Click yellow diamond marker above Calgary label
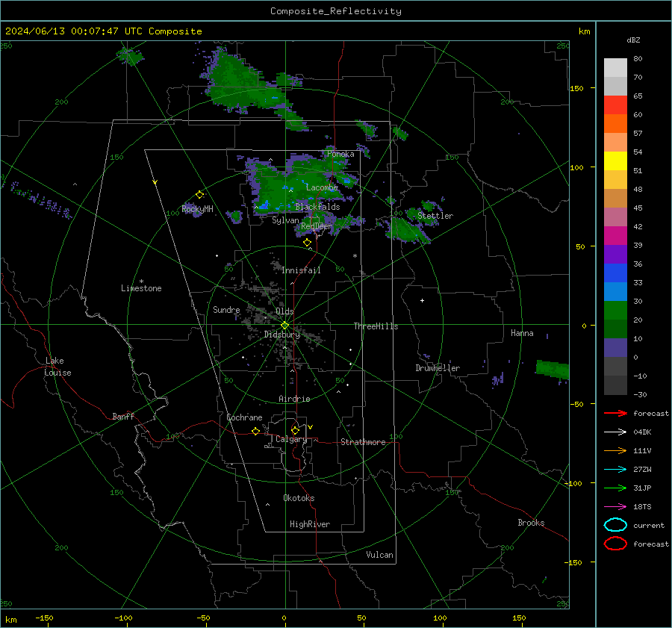This screenshot has width=672, height=628. (295, 430)
